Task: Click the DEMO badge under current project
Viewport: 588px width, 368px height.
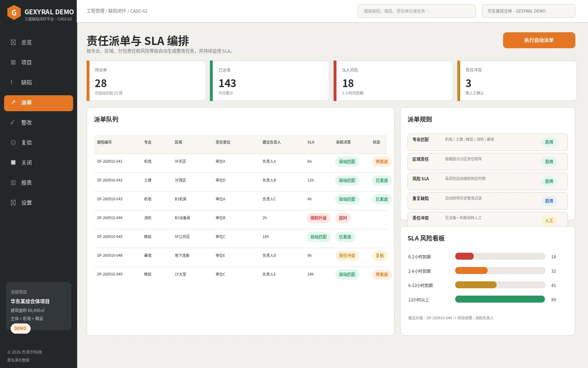Action: [20, 328]
